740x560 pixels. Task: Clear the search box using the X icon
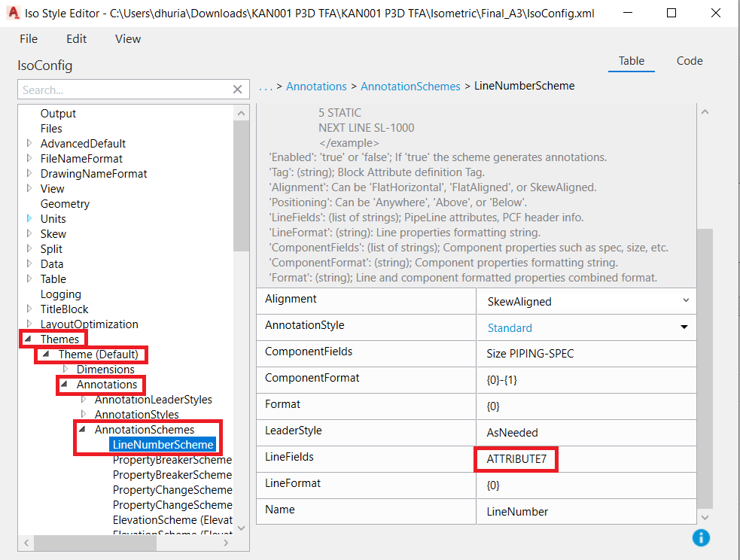coord(238,89)
